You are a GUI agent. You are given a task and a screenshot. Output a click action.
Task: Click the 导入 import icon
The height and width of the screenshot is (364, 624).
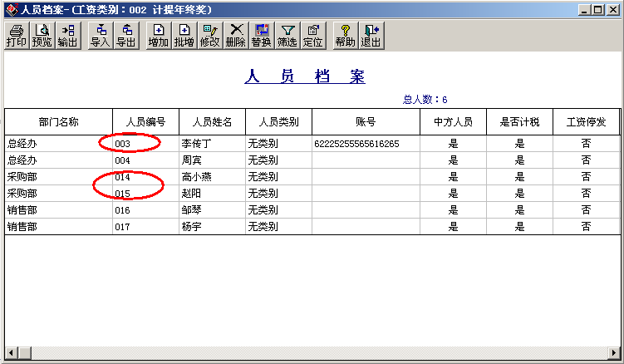(101, 36)
